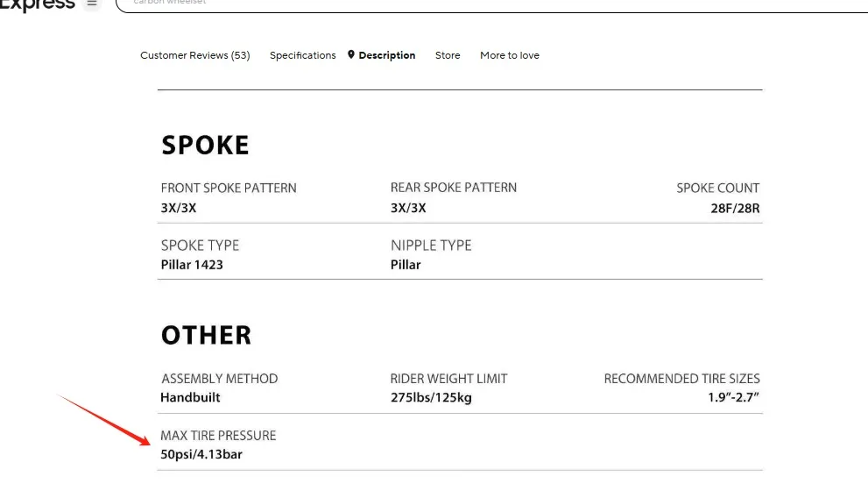This screenshot has width=868, height=498.
Task: Open the hamburger categories menu icon
Action: click(x=92, y=4)
